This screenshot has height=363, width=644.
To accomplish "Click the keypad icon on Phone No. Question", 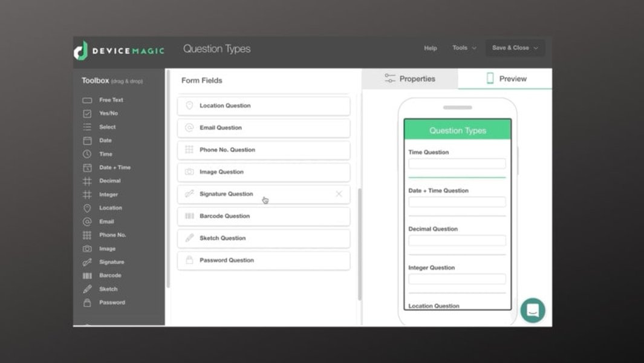I will [189, 149].
